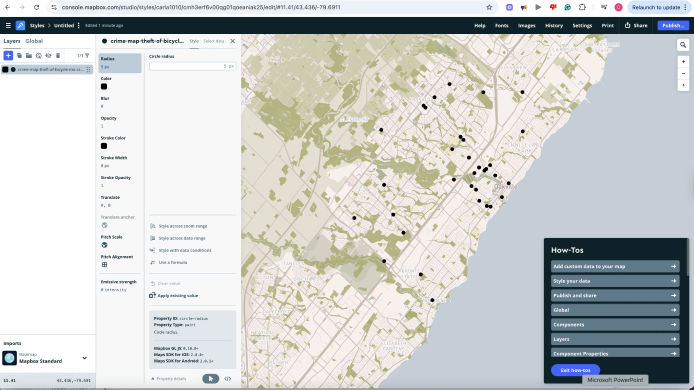Focus the Circle radius input field
Viewport: 694px width, 390px height.
(x=193, y=66)
